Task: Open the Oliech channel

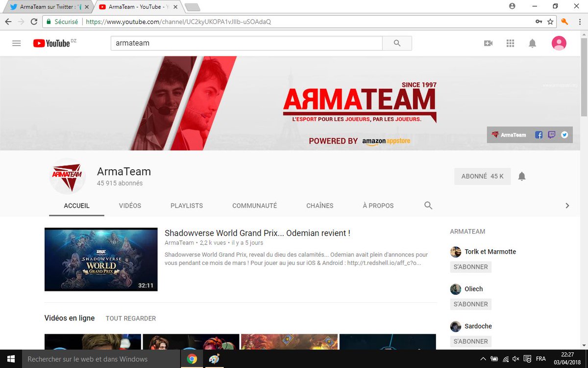Action: point(474,289)
